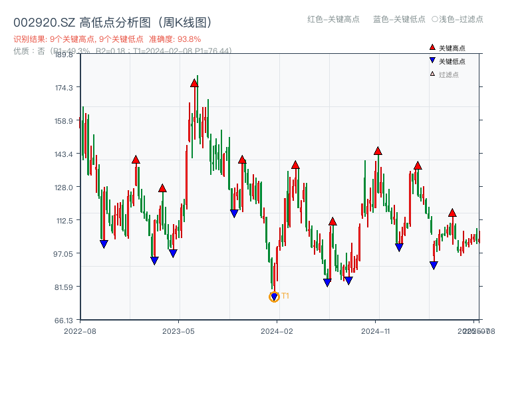The image size is (532, 399).
Task: Click the red triangle beside 关键高点 legend
Action: tap(432, 47)
